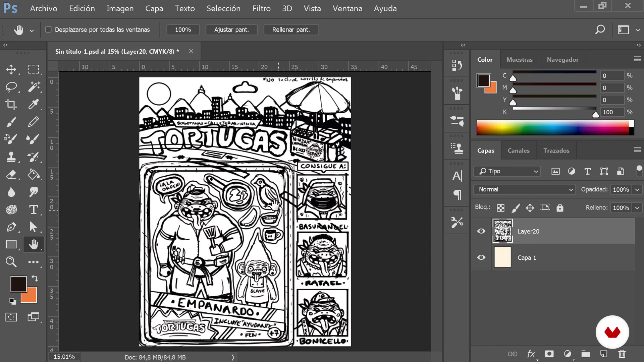Open Color panel options menu

pos(637,59)
